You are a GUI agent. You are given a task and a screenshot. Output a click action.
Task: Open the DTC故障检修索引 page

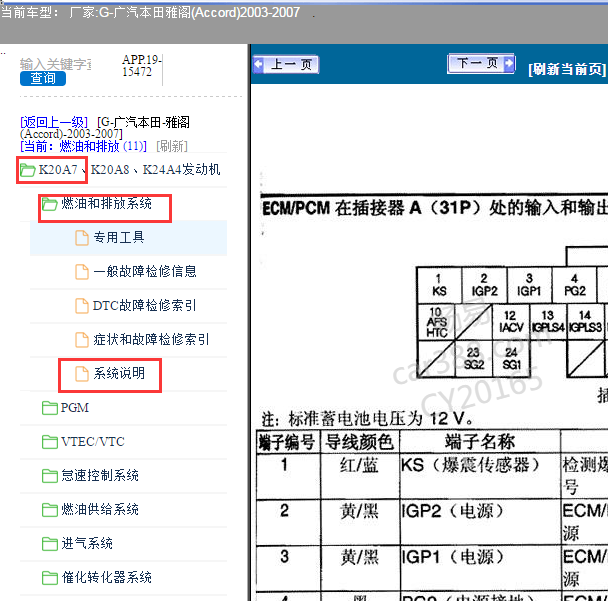144,306
